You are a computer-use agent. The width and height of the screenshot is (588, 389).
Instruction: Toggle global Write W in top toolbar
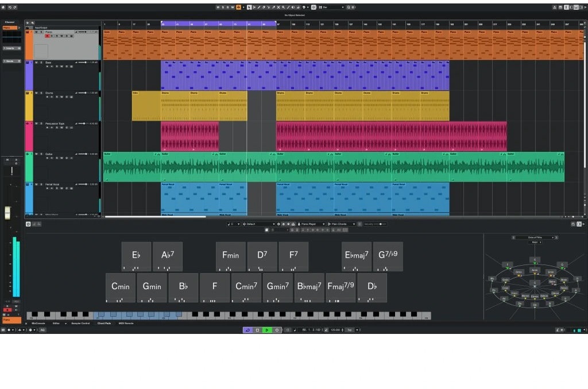click(x=233, y=7)
